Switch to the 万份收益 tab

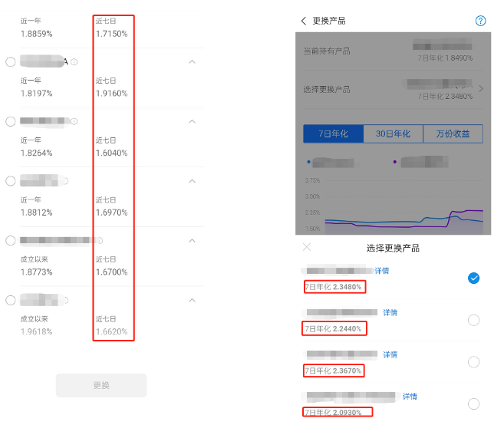tap(453, 133)
